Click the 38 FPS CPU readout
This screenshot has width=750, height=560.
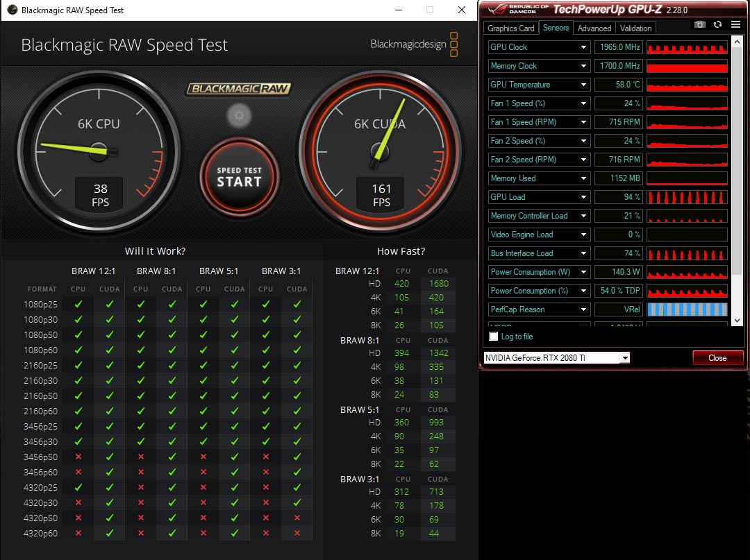(100, 194)
